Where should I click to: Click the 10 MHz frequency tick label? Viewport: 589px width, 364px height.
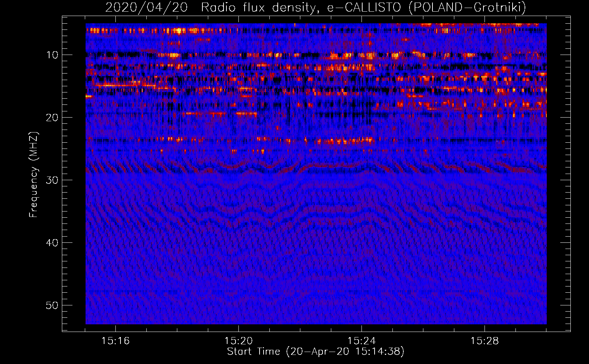point(52,55)
